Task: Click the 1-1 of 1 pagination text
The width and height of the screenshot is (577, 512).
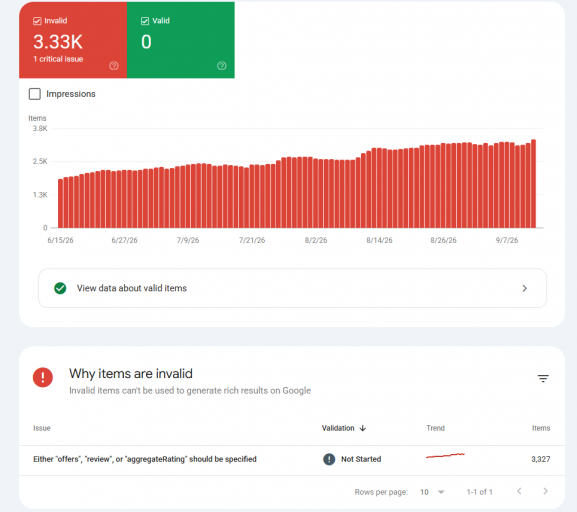Action: pos(479,492)
